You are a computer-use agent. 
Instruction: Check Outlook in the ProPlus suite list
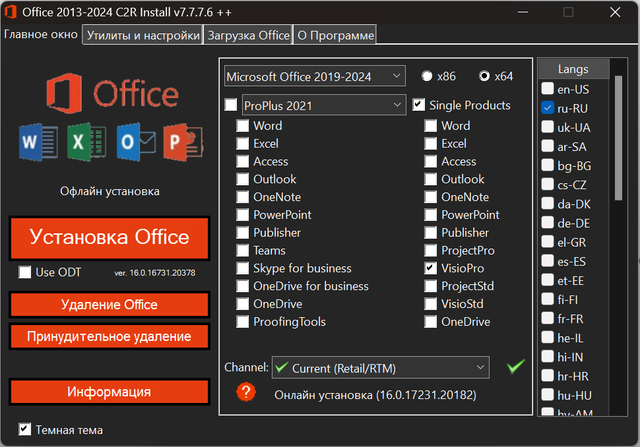tap(242, 179)
